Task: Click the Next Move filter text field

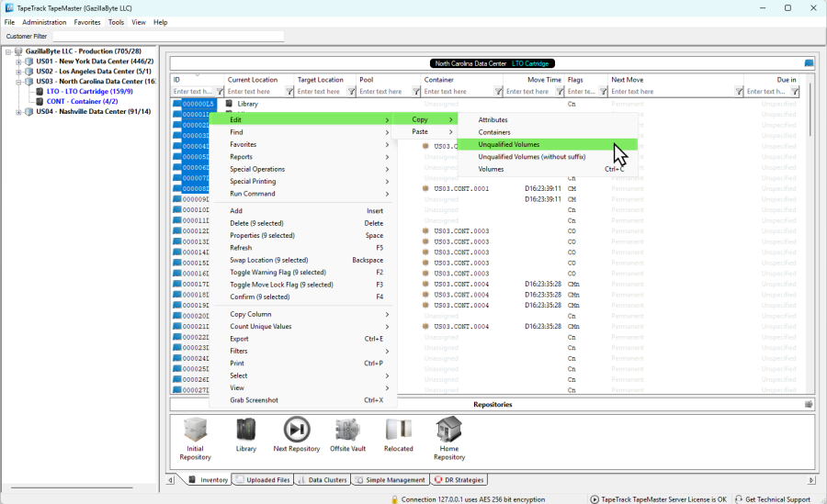Action: (x=672, y=91)
